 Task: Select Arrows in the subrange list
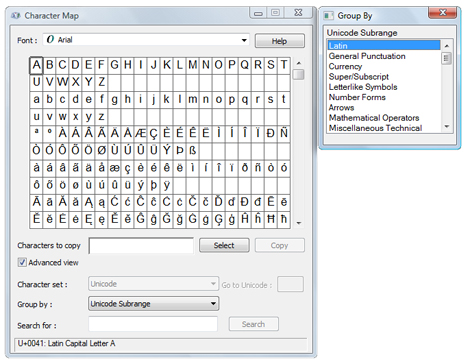[x=384, y=108]
